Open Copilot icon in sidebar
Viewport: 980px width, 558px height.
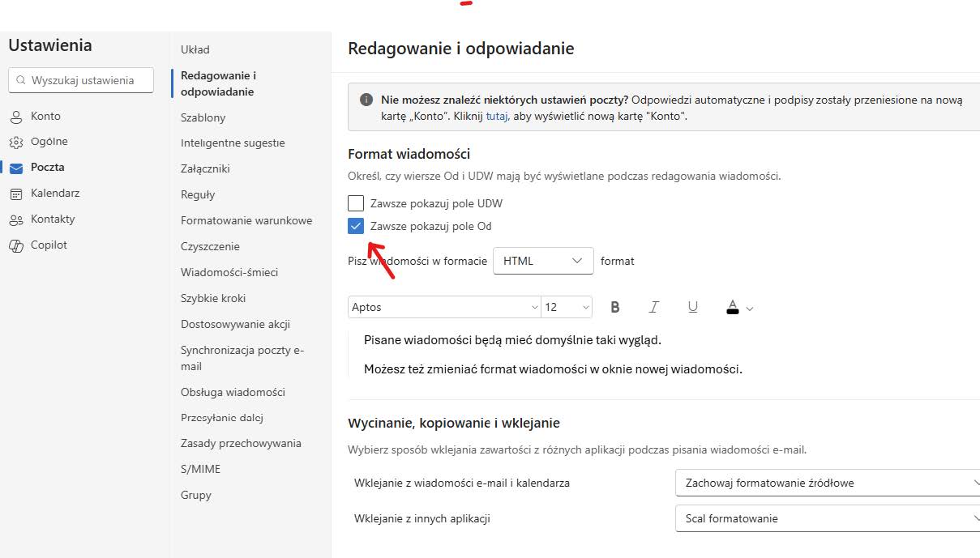pyautogui.click(x=16, y=245)
